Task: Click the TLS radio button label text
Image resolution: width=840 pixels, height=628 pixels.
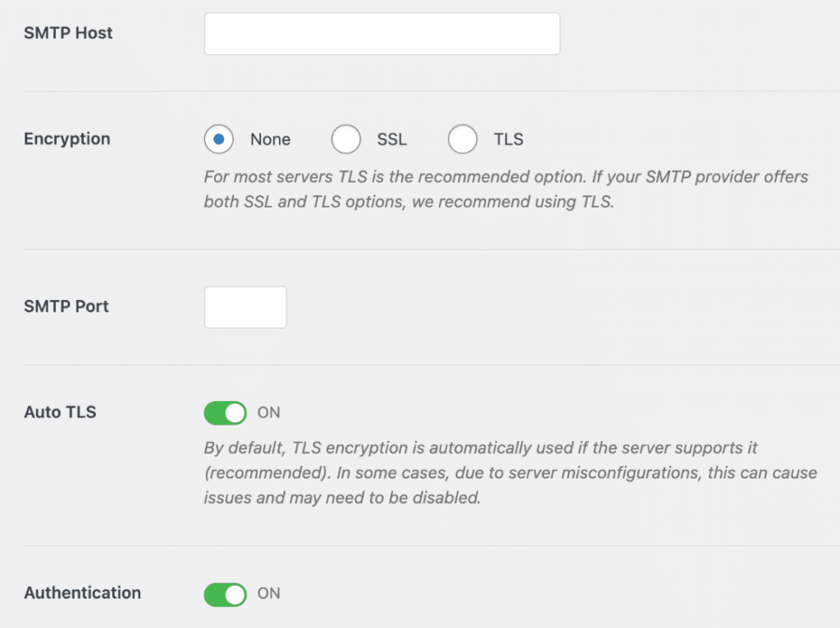Action: click(x=506, y=139)
